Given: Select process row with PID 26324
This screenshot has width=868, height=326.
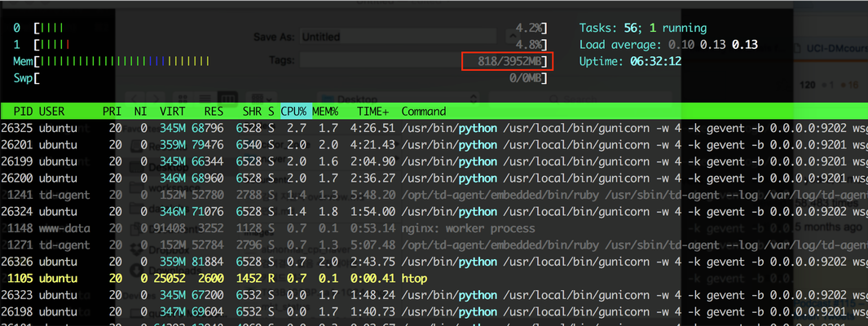Looking at the screenshot, I should [434, 211].
